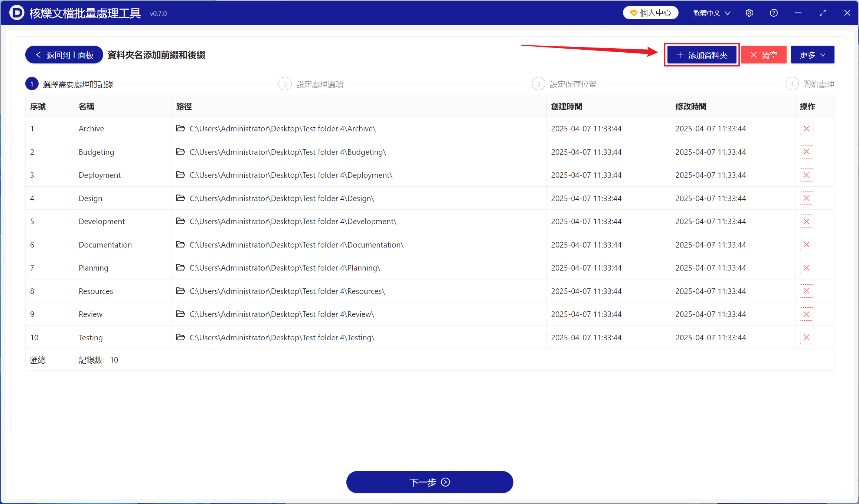This screenshot has width=859, height=504.
Task: Remove the Testing folder record
Action: click(x=806, y=337)
